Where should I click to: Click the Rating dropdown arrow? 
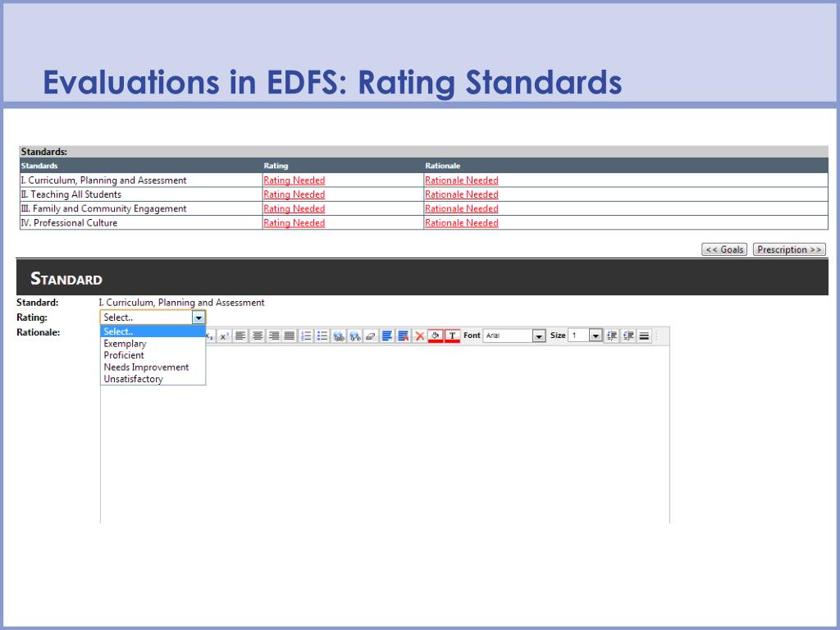click(199, 317)
